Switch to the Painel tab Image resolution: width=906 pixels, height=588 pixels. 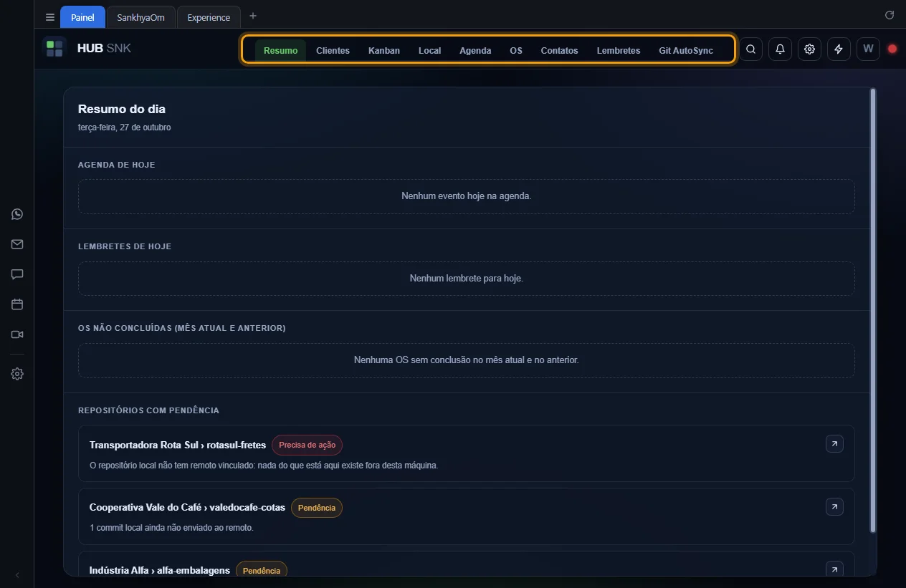[82, 17]
